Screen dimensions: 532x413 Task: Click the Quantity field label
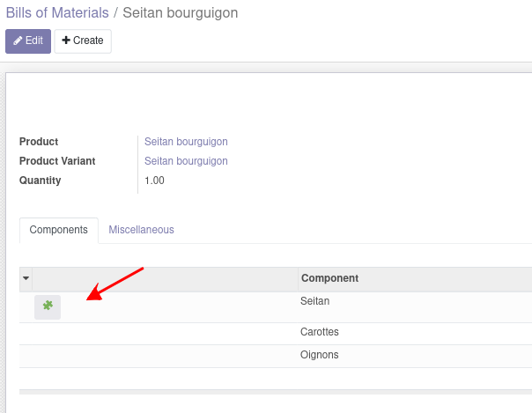click(40, 181)
